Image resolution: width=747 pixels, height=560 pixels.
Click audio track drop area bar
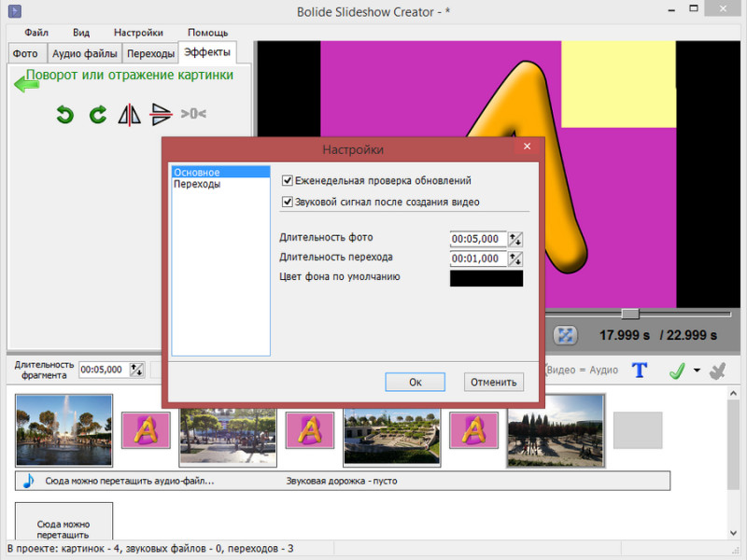343,481
